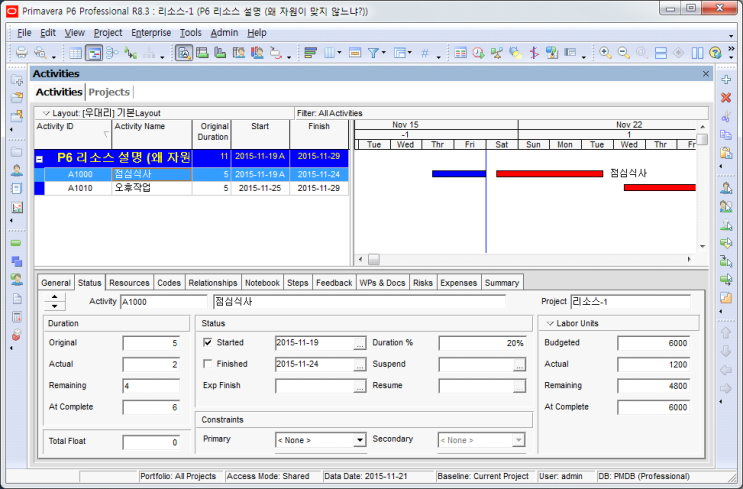Click the Schedule clock icon
This screenshot has height=489, width=743.
point(478,53)
